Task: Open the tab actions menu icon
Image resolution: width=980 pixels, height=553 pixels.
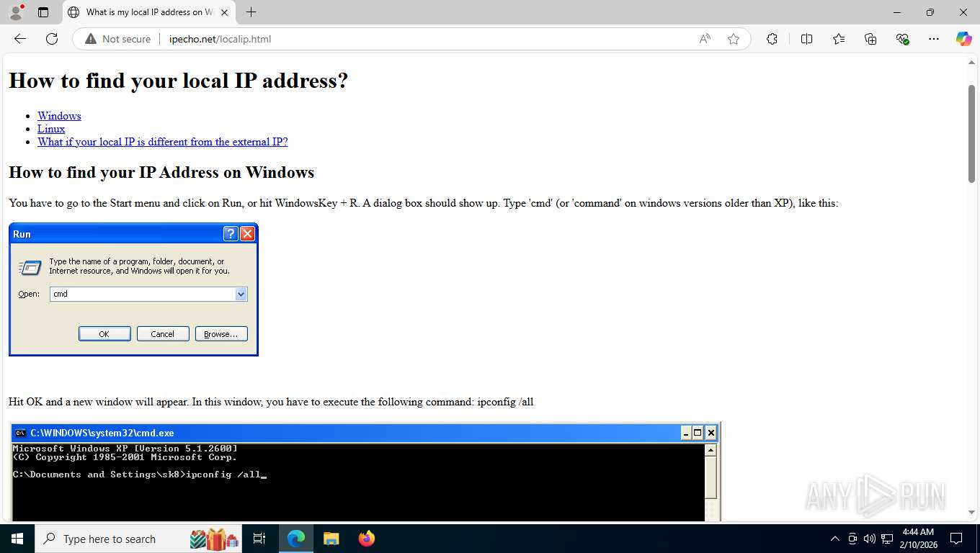Action: pos(43,12)
